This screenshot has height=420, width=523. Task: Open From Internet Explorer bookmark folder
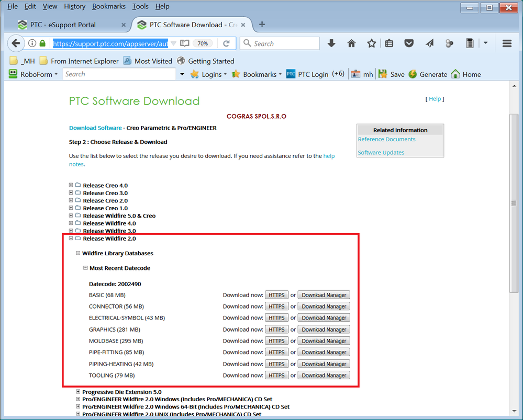(79, 61)
